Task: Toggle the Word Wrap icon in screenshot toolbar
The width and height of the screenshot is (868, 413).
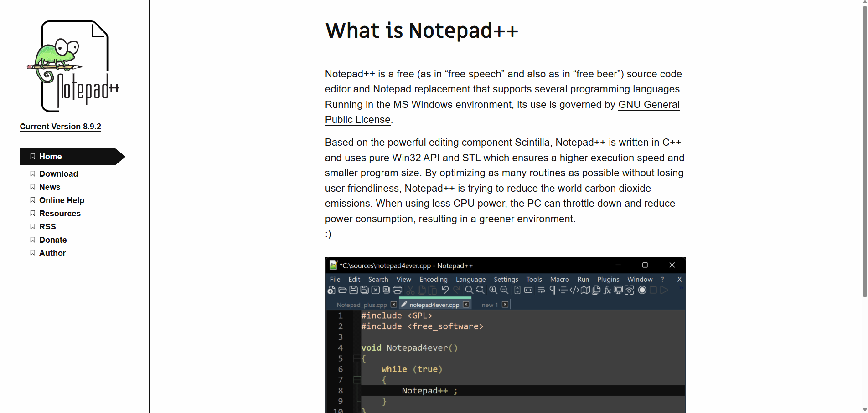Action: [541, 290]
